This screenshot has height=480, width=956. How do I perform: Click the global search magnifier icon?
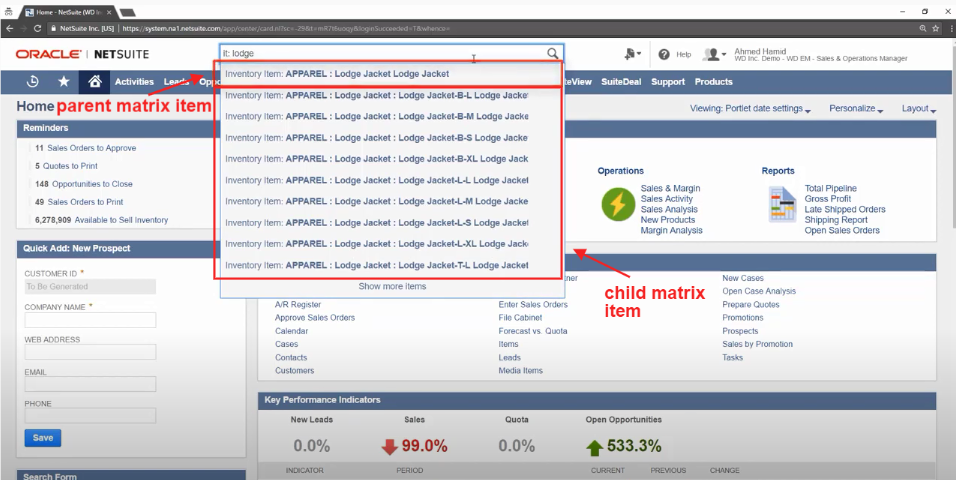point(552,54)
